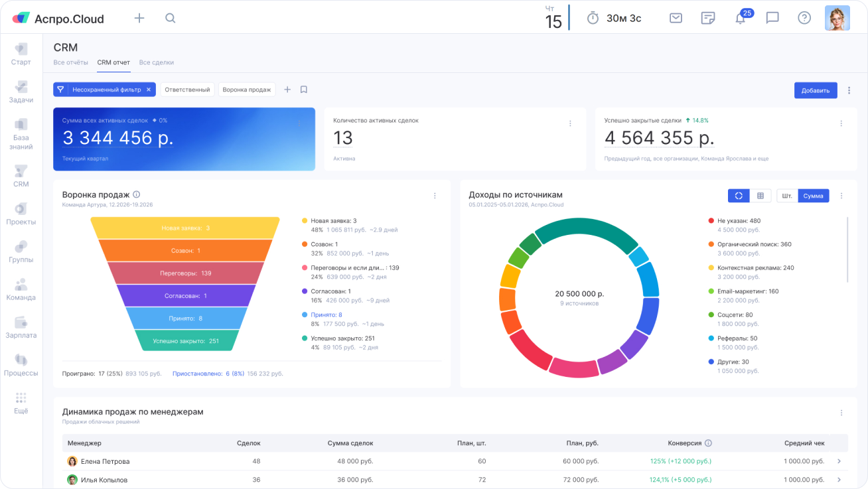Viewport: 868px width, 489px height.
Task: Switch income chart to Шт. mode
Action: pyautogui.click(x=787, y=196)
